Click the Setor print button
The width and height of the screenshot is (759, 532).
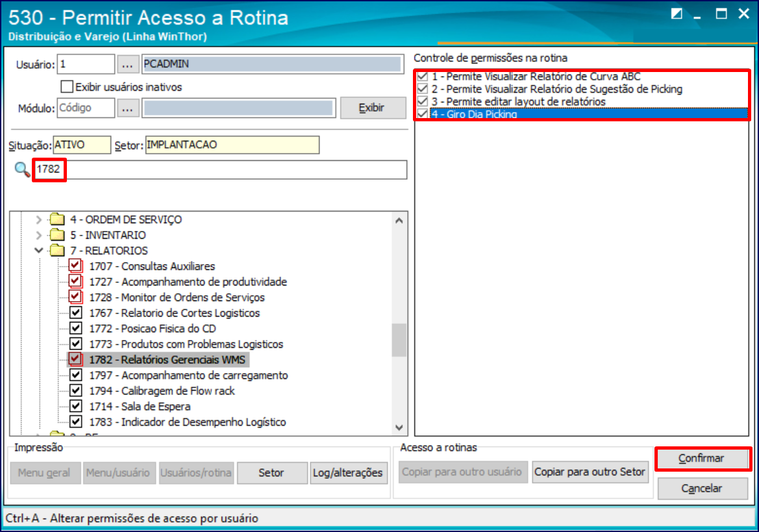coord(271,472)
